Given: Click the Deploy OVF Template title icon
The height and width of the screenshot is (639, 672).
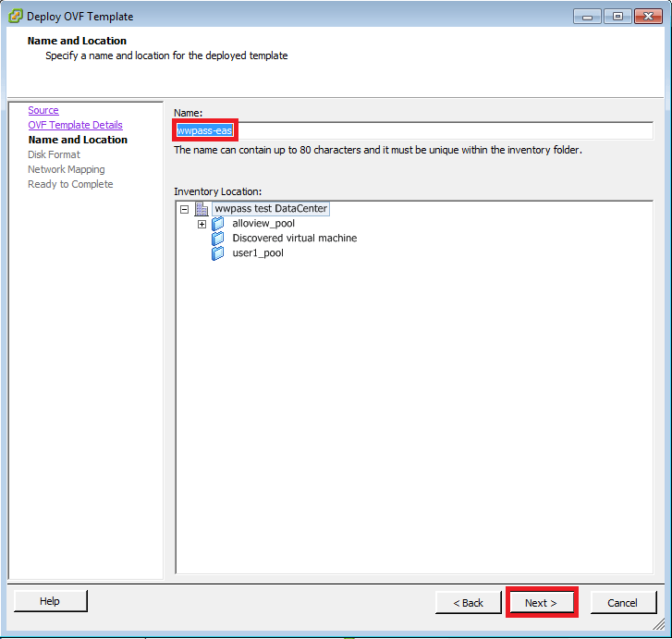Looking at the screenshot, I should point(16,17).
